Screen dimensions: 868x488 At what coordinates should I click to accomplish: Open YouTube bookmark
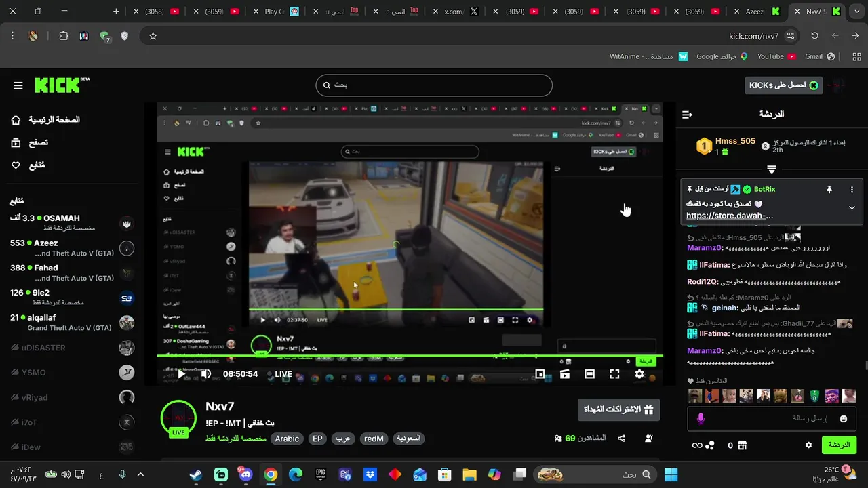tap(776, 56)
